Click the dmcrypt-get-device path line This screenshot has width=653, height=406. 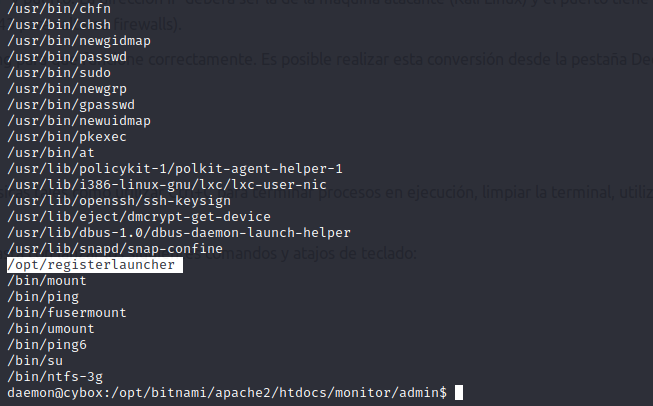point(137,217)
